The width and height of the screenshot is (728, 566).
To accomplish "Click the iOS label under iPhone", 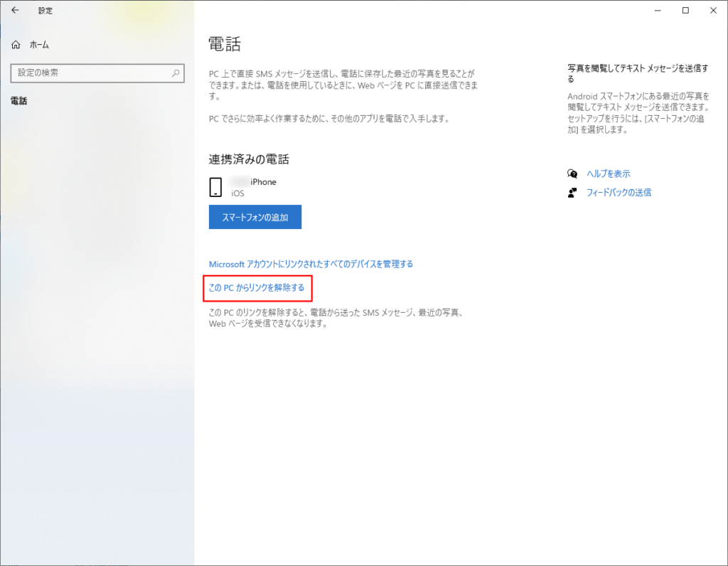I will pos(237,193).
